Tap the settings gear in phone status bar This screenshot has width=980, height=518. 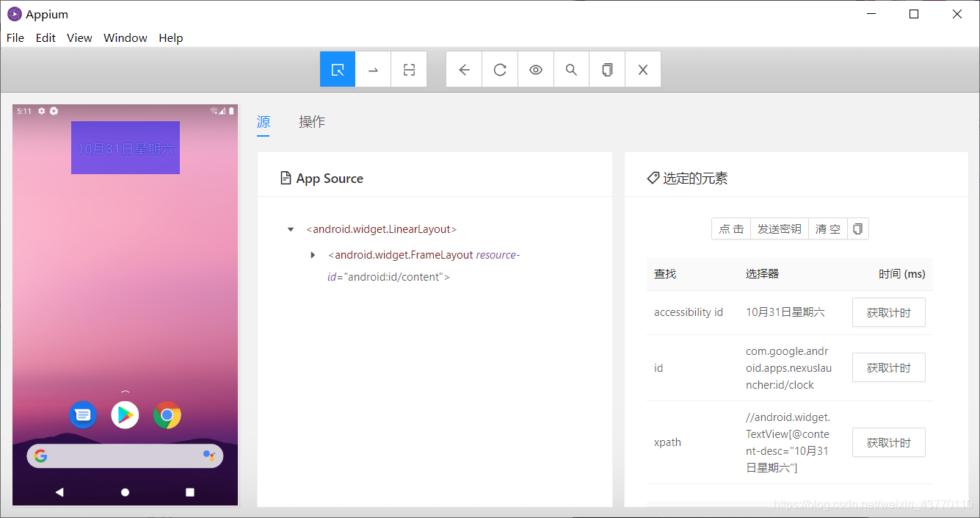pos(42,111)
